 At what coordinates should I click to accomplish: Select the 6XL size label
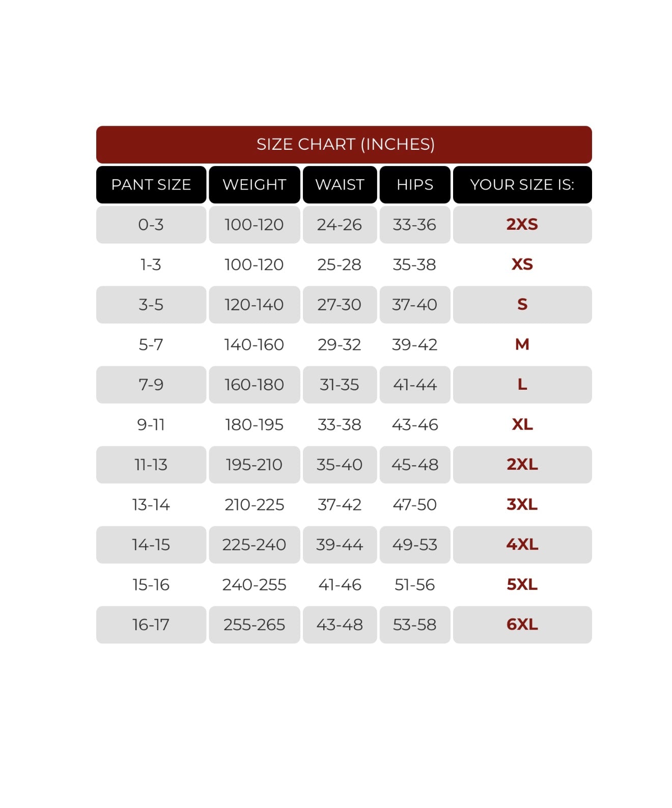(522, 625)
